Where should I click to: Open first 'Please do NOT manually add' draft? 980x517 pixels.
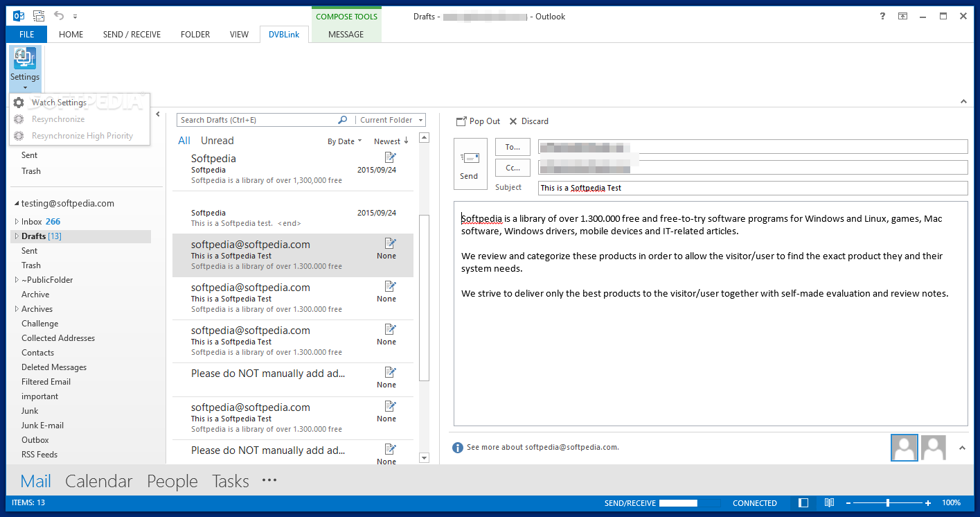pos(293,380)
